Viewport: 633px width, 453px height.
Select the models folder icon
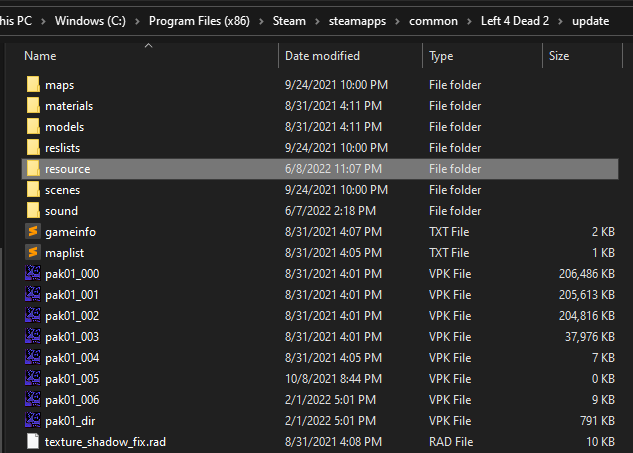pyautogui.click(x=33, y=127)
